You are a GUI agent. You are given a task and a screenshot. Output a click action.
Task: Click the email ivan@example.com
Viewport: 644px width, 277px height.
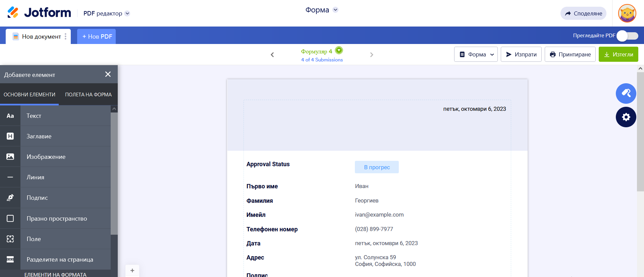point(379,215)
